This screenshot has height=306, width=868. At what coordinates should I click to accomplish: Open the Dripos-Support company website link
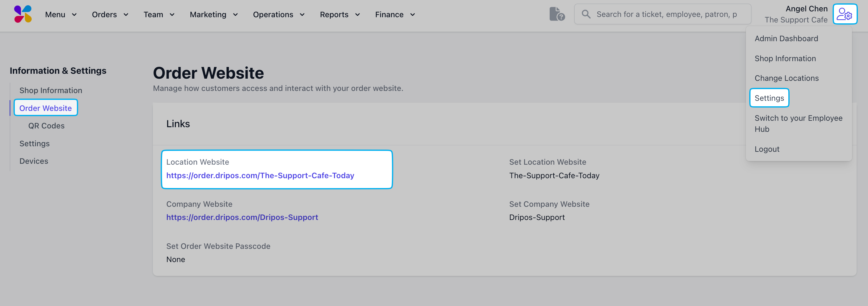coord(242,218)
